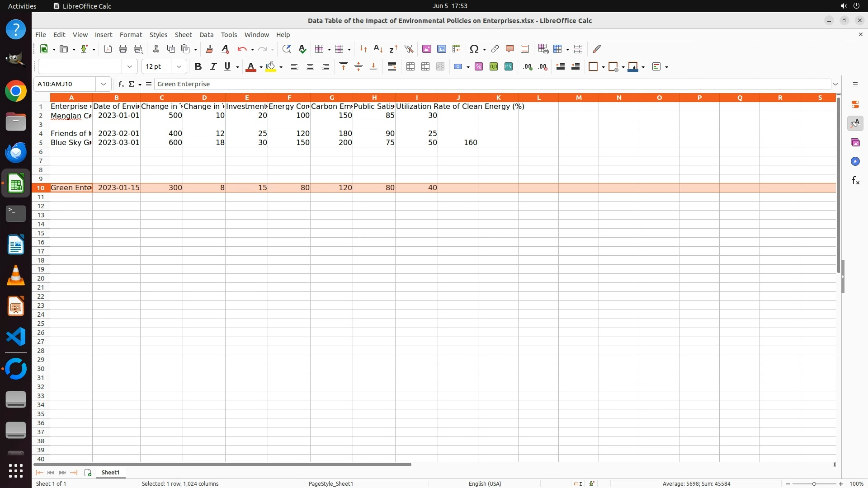
Task: Toggle Bold formatting
Action: [198, 67]
